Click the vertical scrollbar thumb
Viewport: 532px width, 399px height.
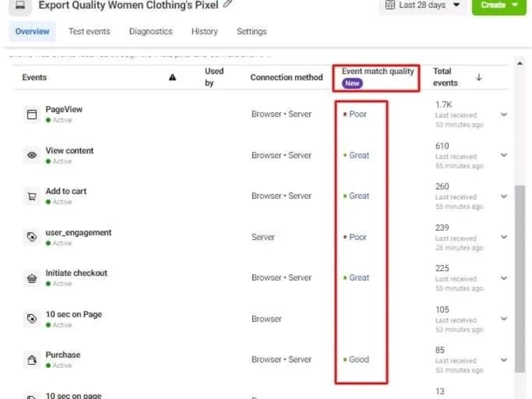tap(519, 279)
